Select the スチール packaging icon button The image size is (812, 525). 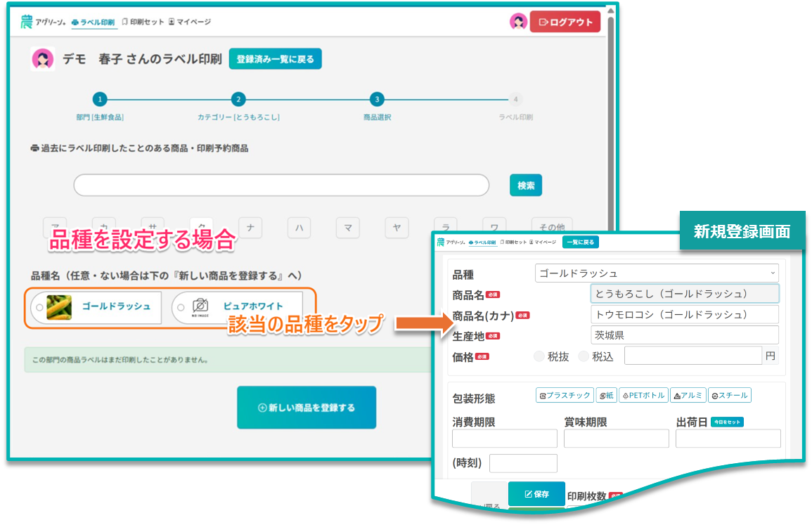click(x=729, y=395)
